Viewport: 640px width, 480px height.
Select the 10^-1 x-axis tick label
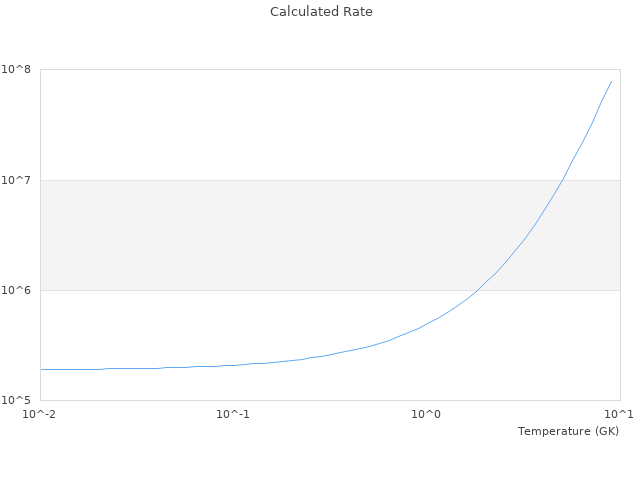(x=233, y=414)
